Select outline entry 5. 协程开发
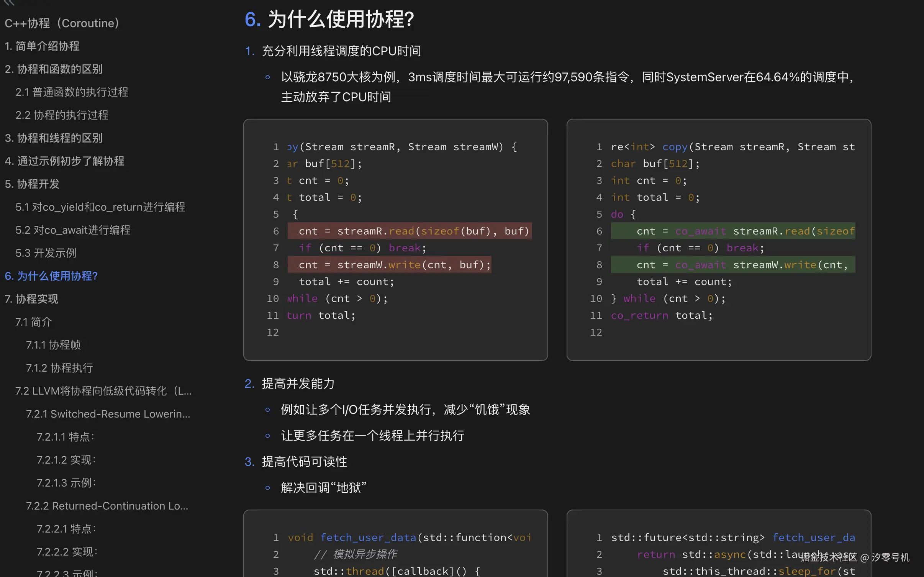Viewport: 924px width, 577px height. click(32, 184)
